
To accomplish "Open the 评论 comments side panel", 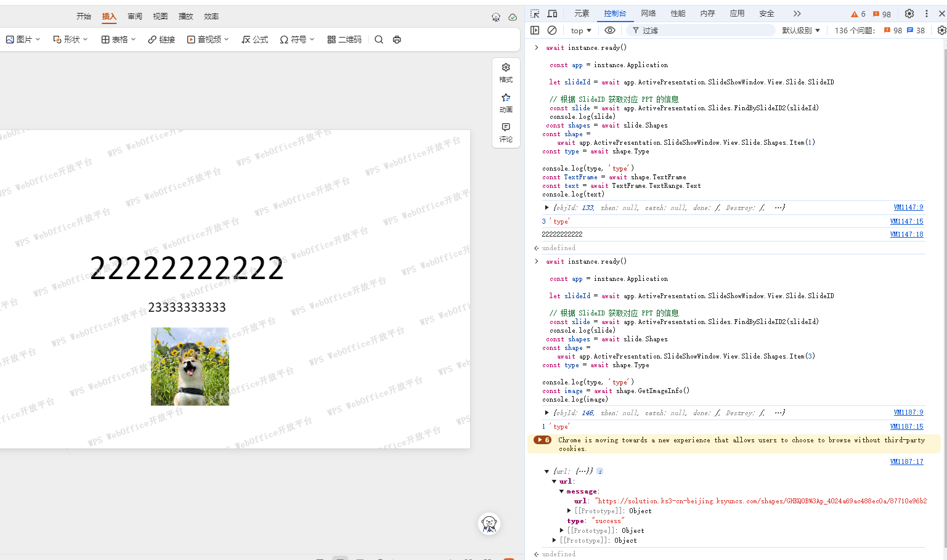I will pyautogui.click(x=506, y=132).
